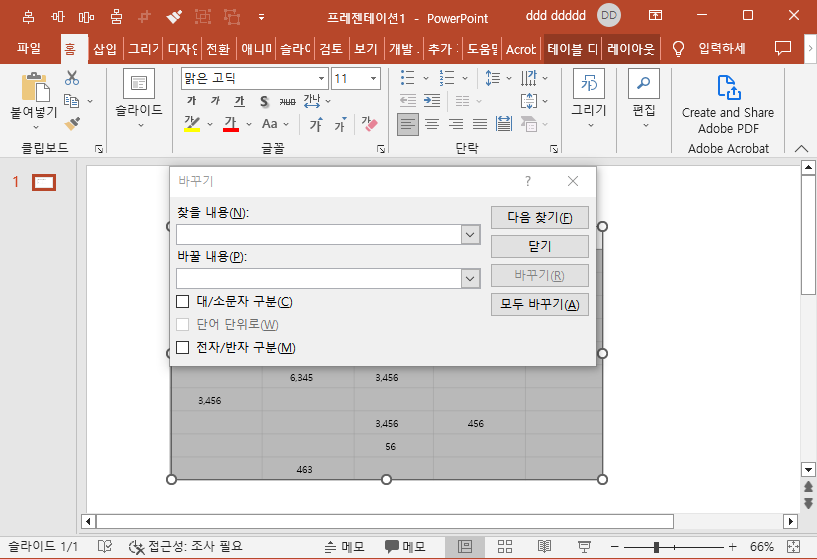Screen dimensions: 817x559
Task: Click the Copy icon
Action: (x=71, y=101)
